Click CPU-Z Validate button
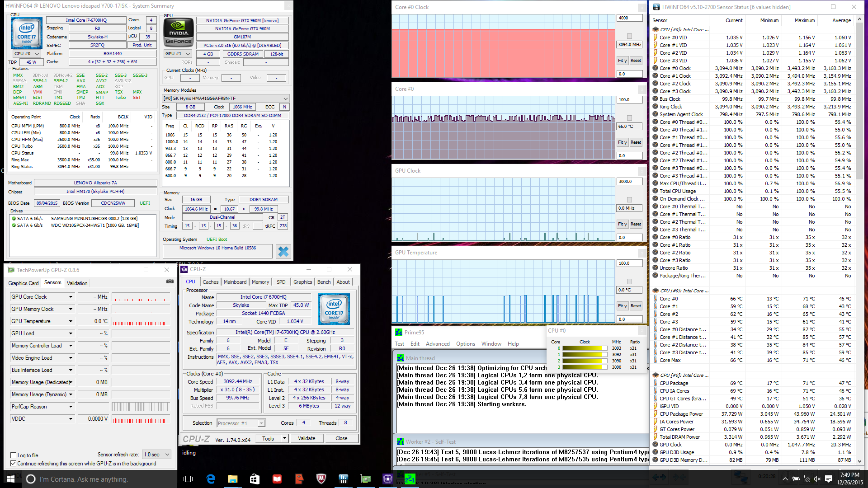Screen dimensions: 868x488 307,438
